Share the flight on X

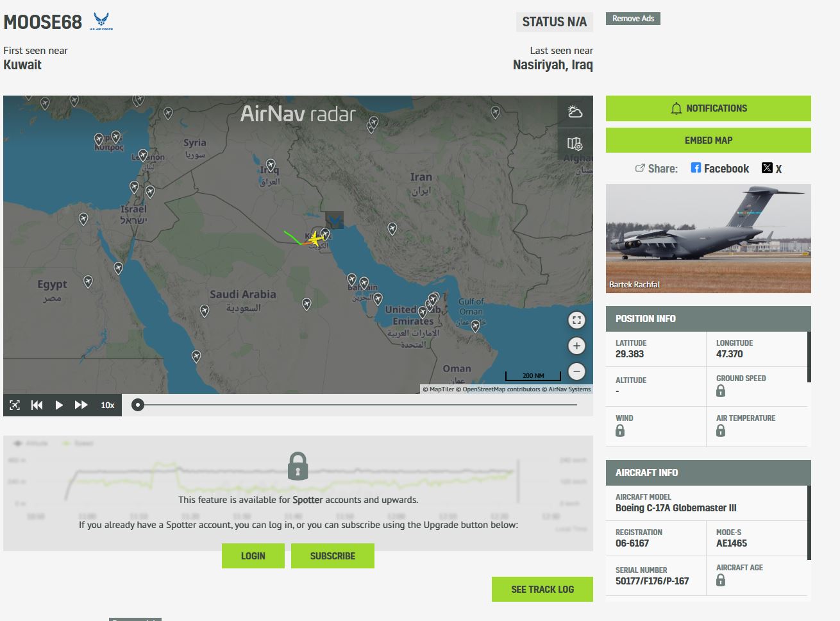[772, 169]
